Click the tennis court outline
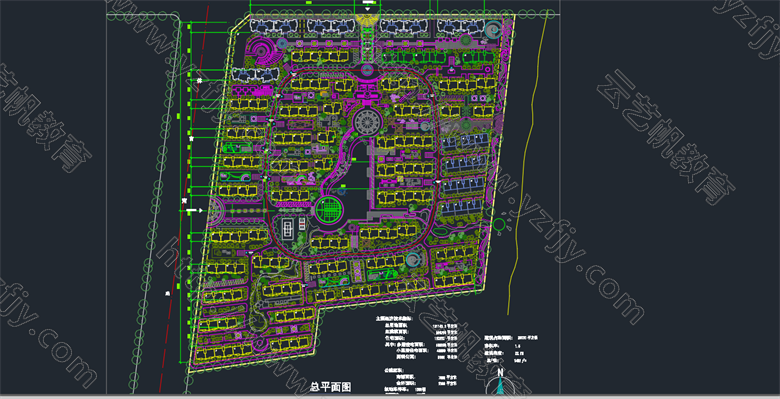780x399 pixels. click(288, 229)
